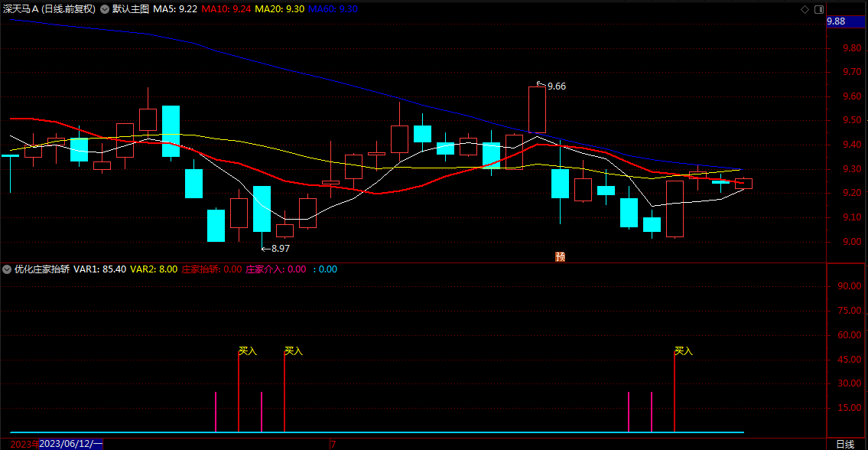Open the main chart indicator dropdown arrow

coord(105,9)
